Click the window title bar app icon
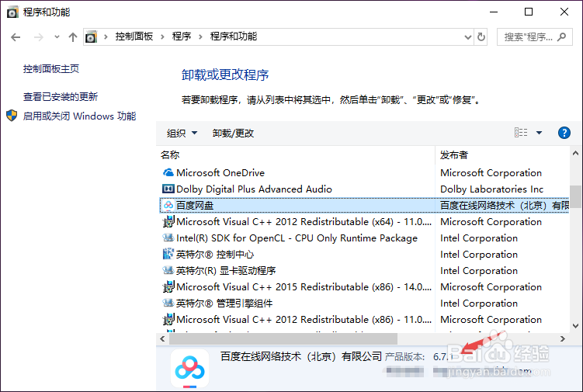583x392 pixels. 12,12
